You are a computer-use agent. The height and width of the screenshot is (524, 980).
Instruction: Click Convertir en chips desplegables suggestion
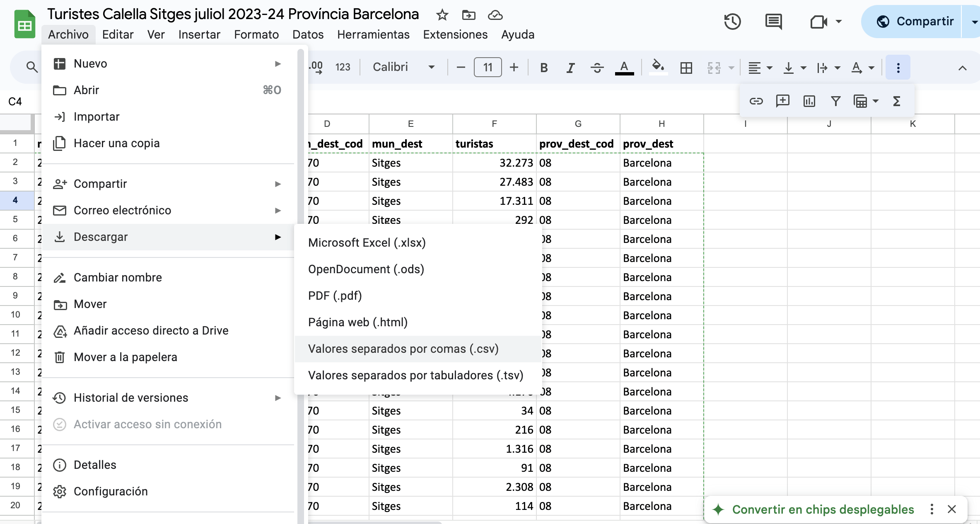pyautogui.click(x=823, y=509)
